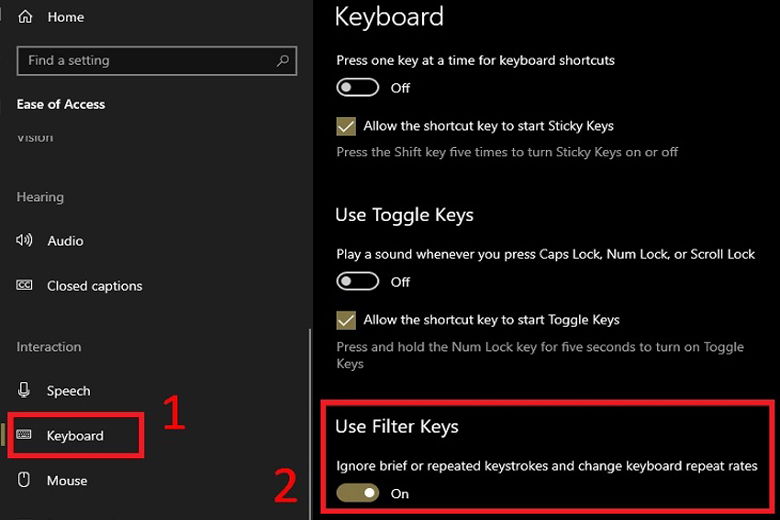780x520 pixels.
Task: Open the Closed captions icon
Action: coord(25,286)
